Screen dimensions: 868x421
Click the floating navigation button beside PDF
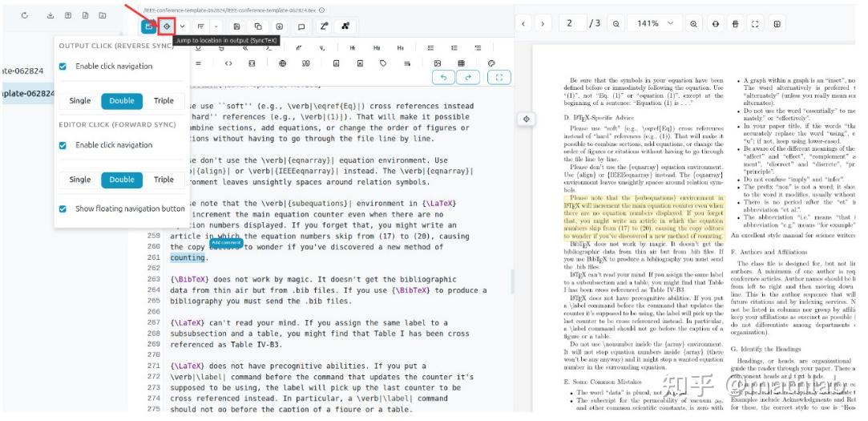coord(526,119)
